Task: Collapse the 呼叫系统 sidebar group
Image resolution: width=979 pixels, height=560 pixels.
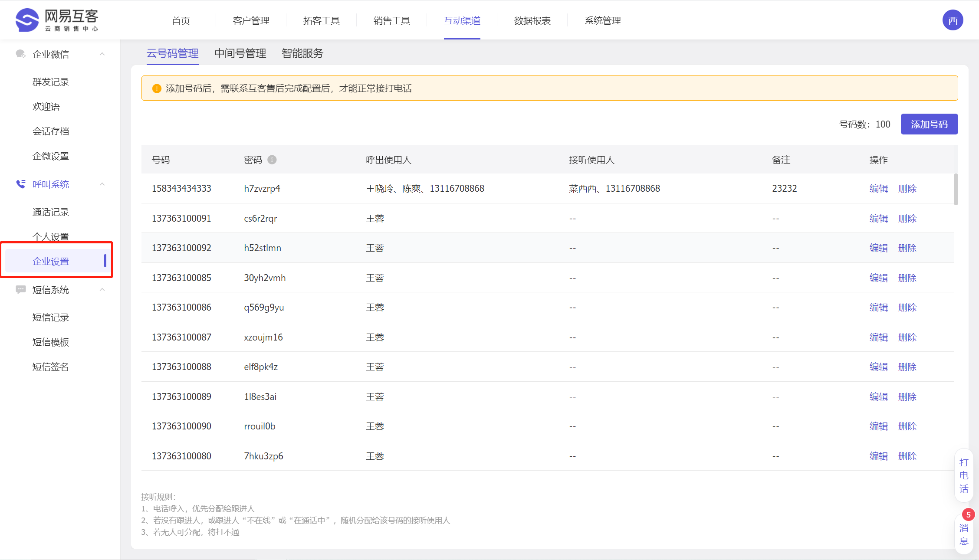Action: tap(102, 184)
